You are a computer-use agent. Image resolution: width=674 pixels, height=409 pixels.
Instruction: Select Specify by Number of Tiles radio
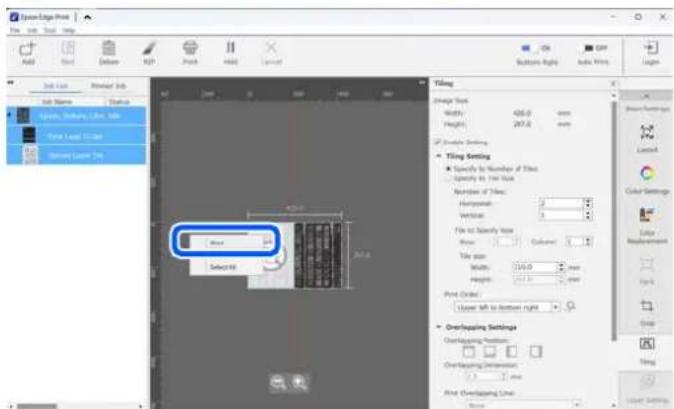tap(449, 169)
